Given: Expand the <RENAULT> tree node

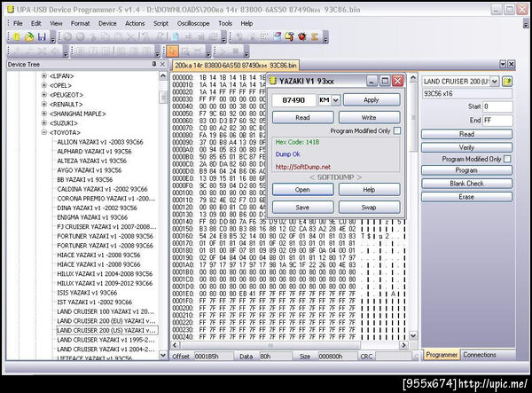Looking at the screenshot, I should coord(44,104).
